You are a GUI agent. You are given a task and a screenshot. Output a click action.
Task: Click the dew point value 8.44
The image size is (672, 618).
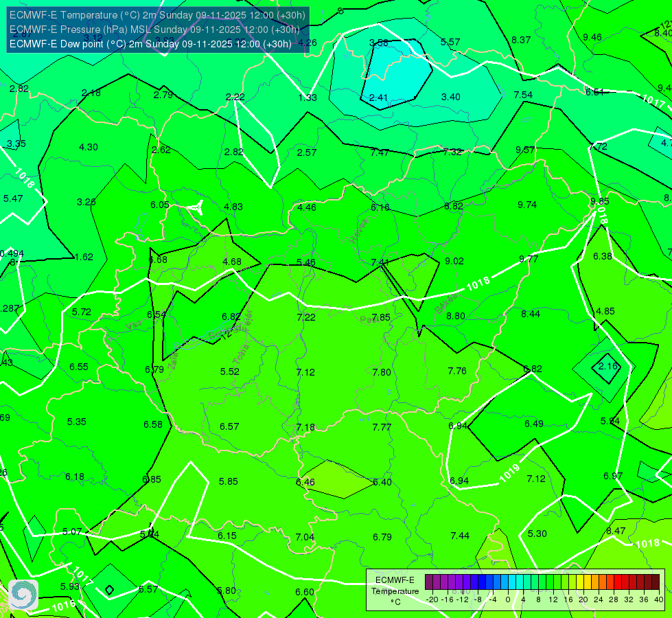click(531, 314)
